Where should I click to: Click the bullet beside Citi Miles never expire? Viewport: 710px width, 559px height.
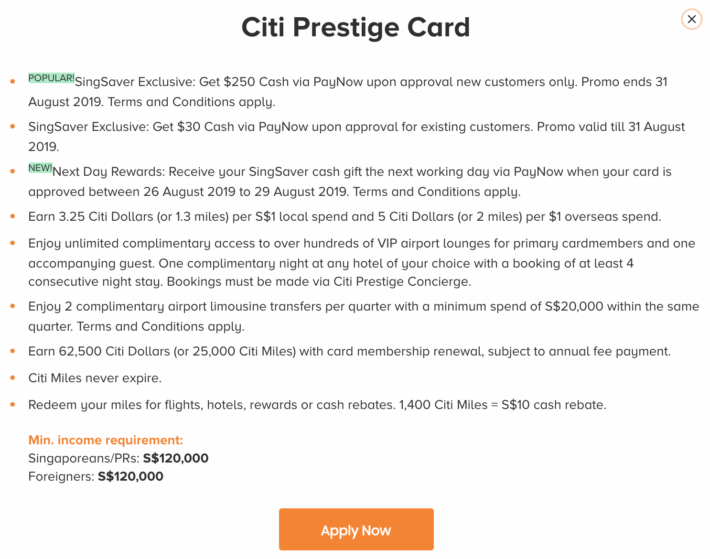point(12,379)
